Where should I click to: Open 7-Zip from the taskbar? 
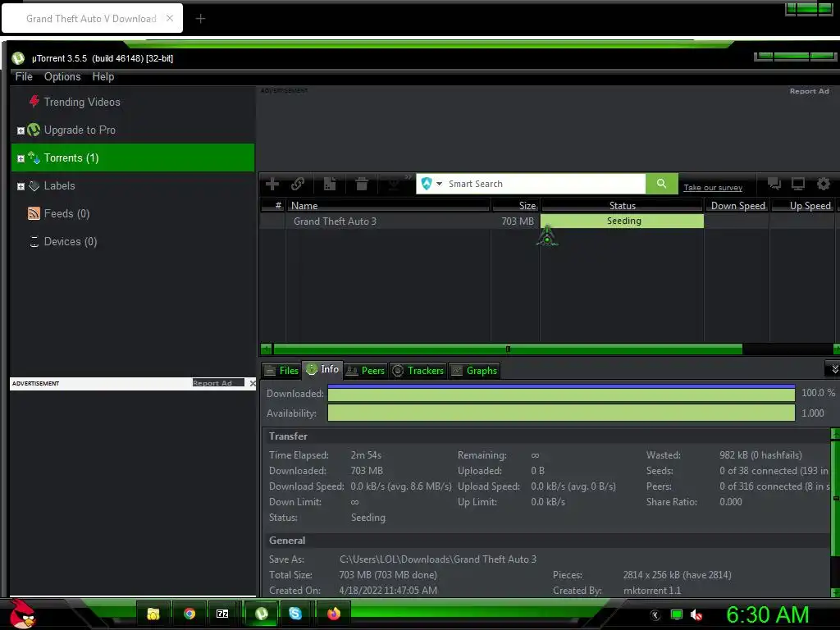pos(222,614)
